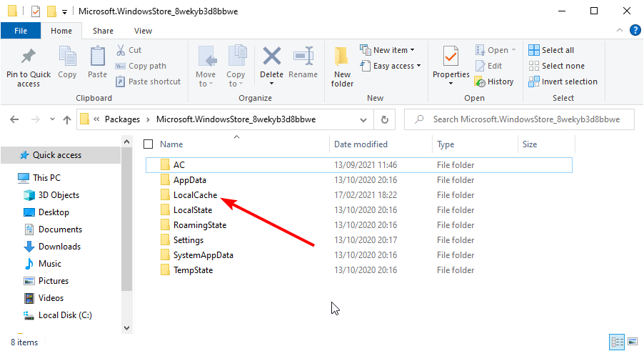Click the Cut scissors command
Screen dimensions: 644x351
pos(129,50)
